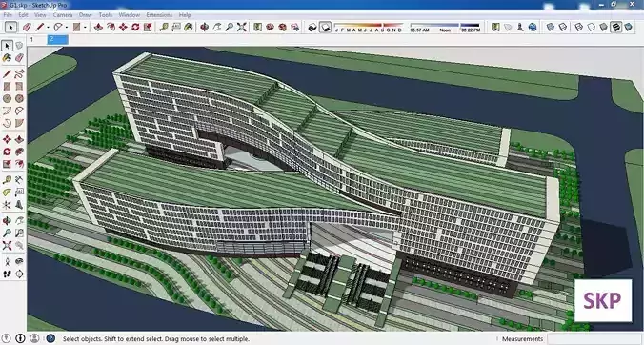Select the Dimension tool

19,180
